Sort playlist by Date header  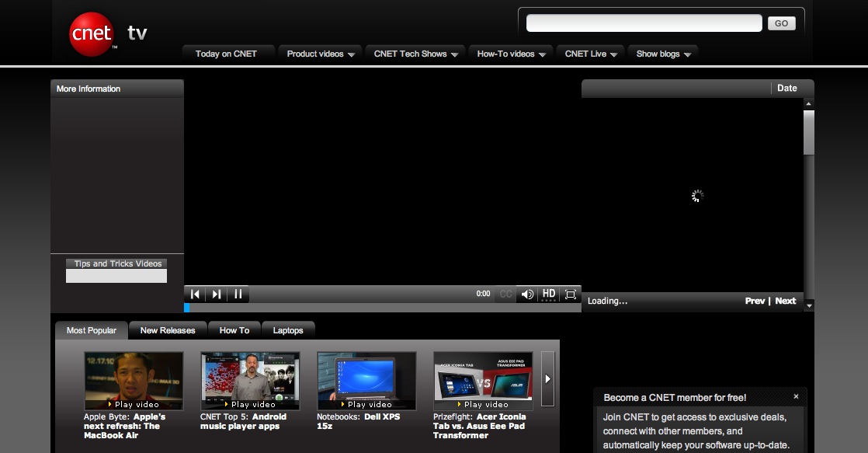coord(786,88)
